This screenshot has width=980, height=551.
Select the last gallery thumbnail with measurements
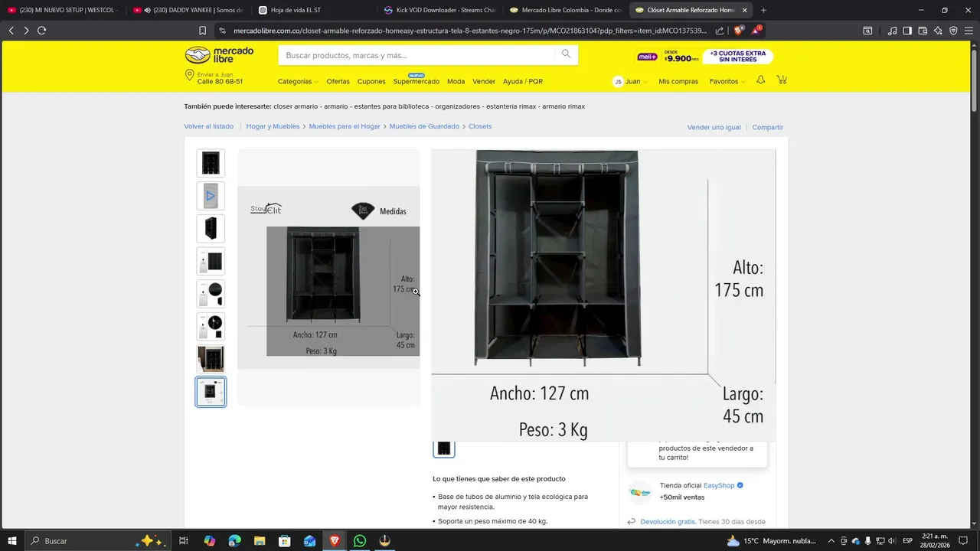pos(211,392)
